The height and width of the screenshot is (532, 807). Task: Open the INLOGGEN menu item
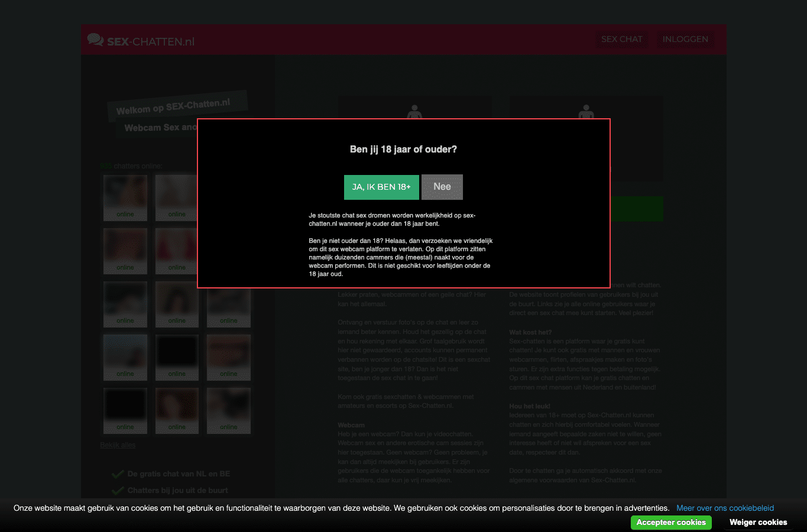pos(685,39)
